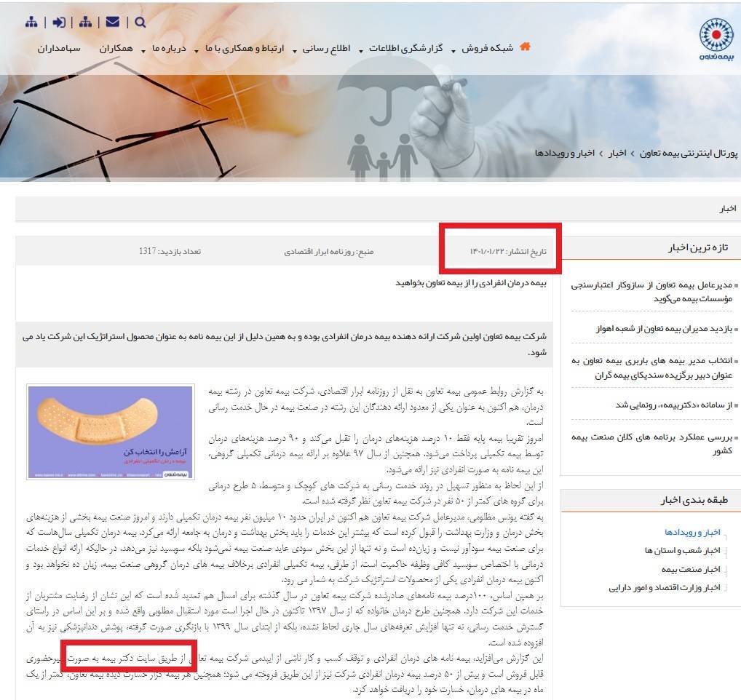Go to پورتال اینترنتی بیمه تعاون breadcrumb
The width and height of the screenshot is (741, 700).
point(688,153)
